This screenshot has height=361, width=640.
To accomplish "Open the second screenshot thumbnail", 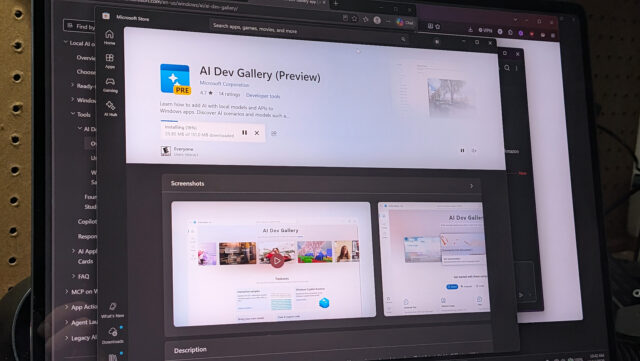I will point(434,259).
